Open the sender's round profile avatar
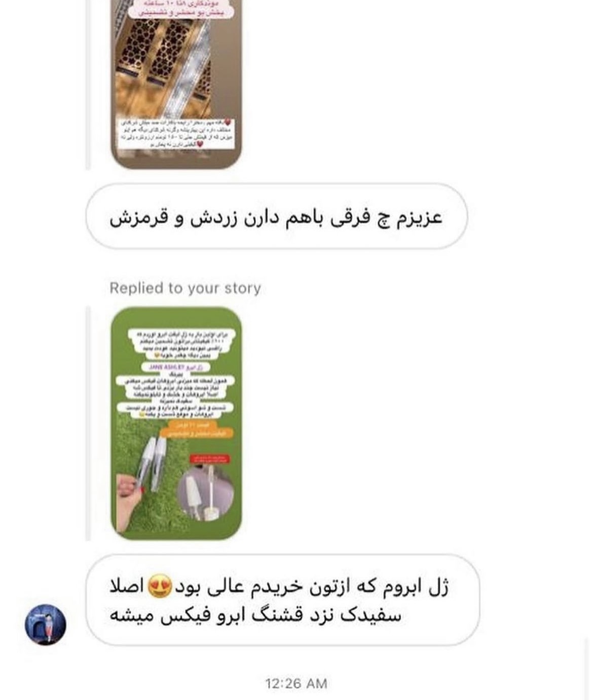Viewport: 593px width, 700px height. pyautogui.click(x=46, y=624)
